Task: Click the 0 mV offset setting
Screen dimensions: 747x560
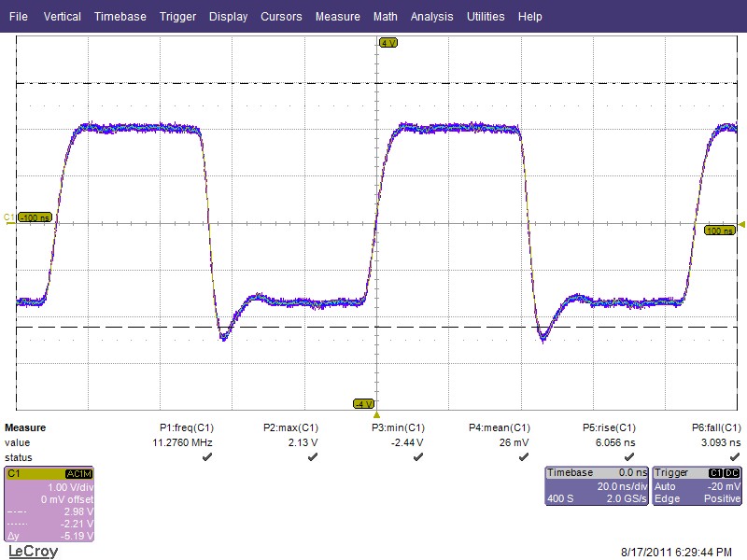Action: [67, 499]
